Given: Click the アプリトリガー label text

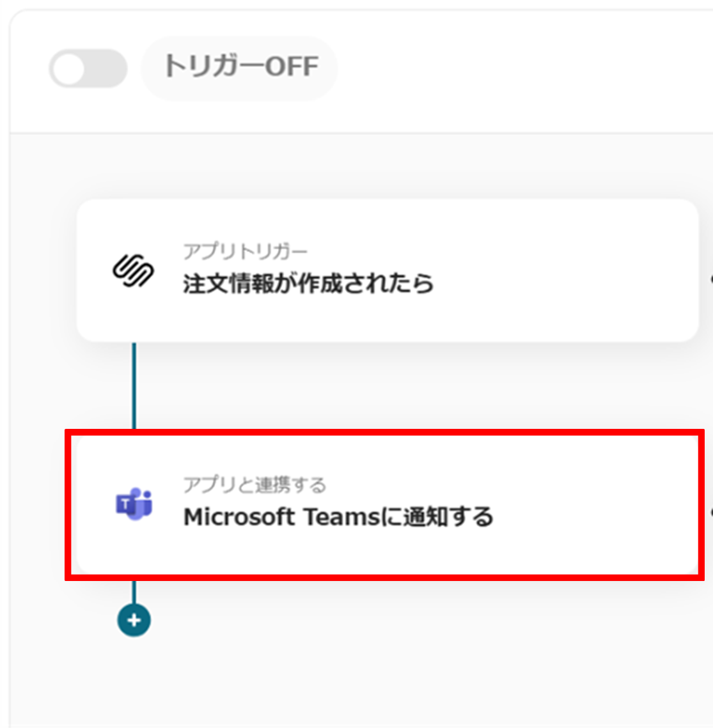Looking at the screenshot, I should [x=246, y=252].
